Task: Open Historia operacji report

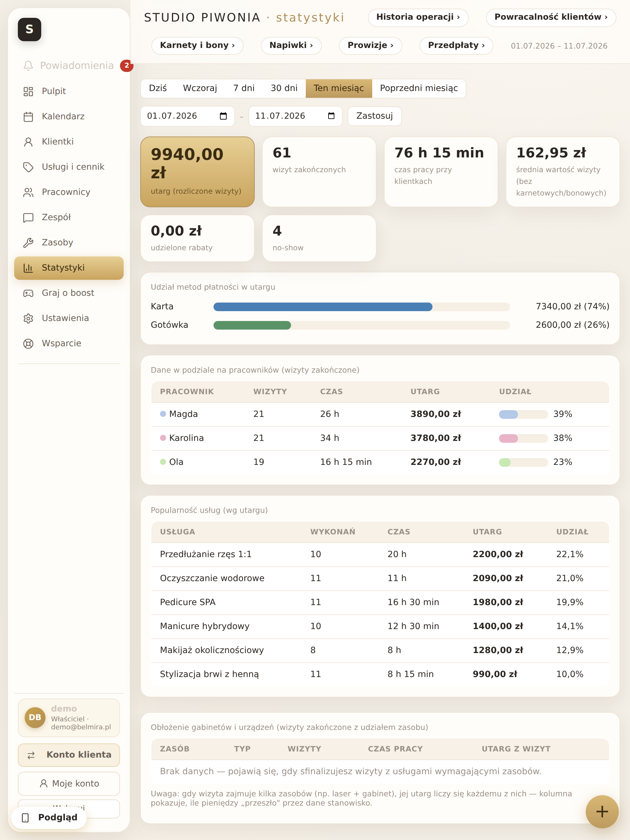Action: coord(418,17)
